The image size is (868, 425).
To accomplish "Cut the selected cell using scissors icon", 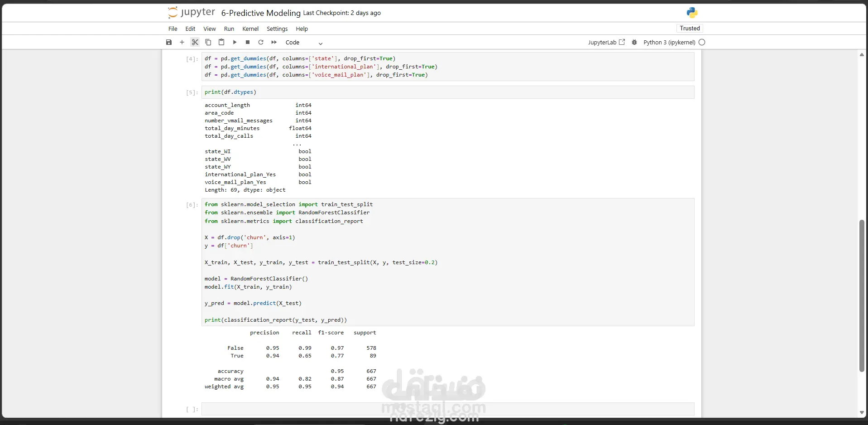I will 195,42.
